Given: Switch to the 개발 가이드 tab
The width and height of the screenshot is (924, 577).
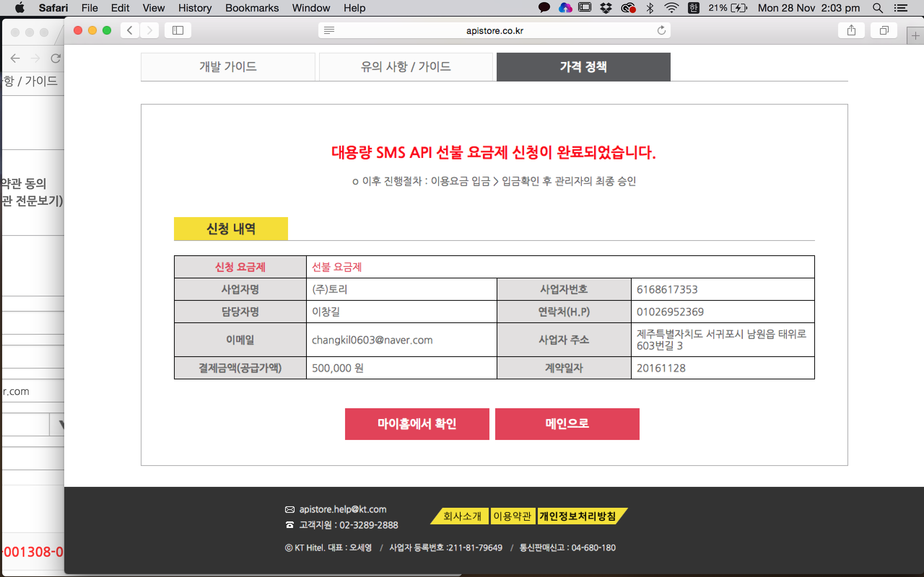Looking at the screenshot, I should [x=228, y=67].
